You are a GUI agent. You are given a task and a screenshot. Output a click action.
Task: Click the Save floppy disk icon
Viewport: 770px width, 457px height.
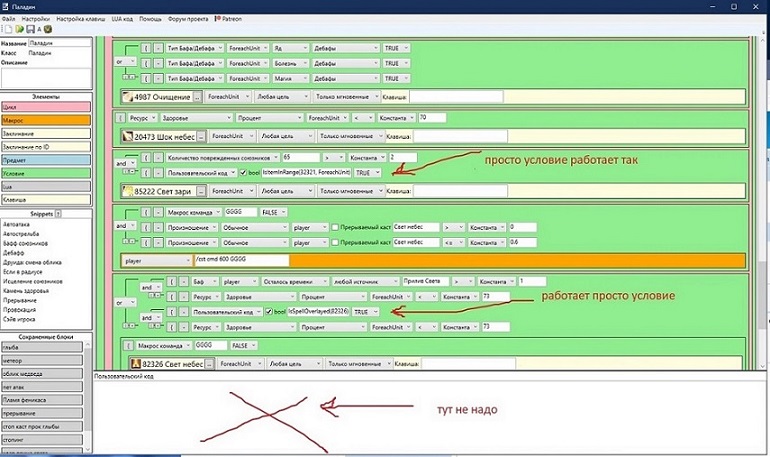click(28, 29)
